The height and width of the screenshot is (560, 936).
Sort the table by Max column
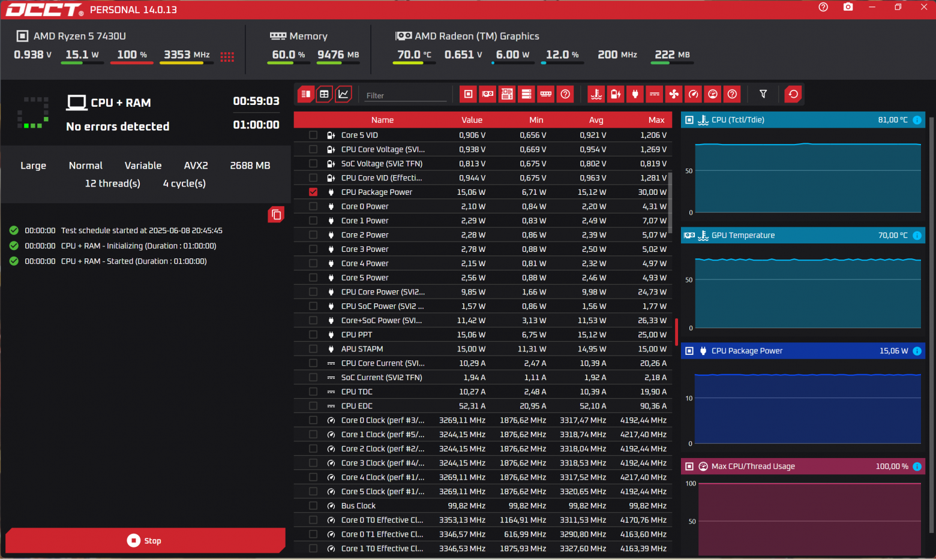pos(656,120)
